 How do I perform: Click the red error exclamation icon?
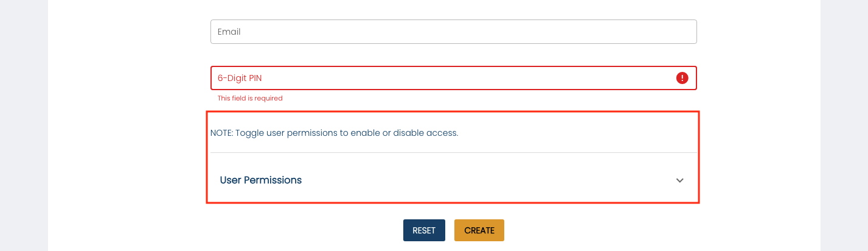pos(682,78)
